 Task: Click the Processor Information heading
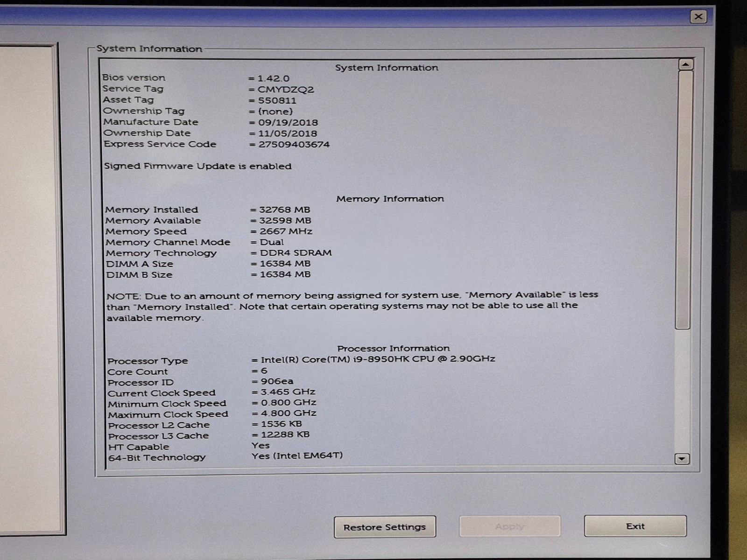pyautogui.click(x=394, y=349)
